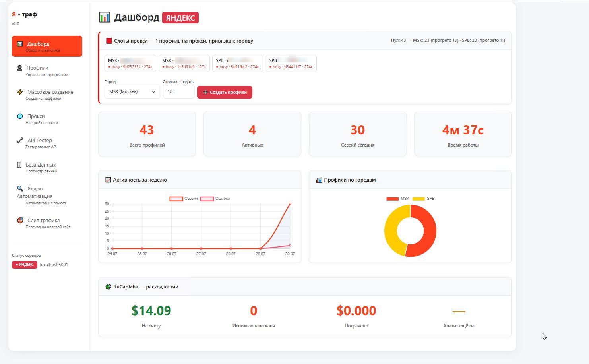Click the plus icon on Создать профили

pyautogui.click(x=205, y=92)
